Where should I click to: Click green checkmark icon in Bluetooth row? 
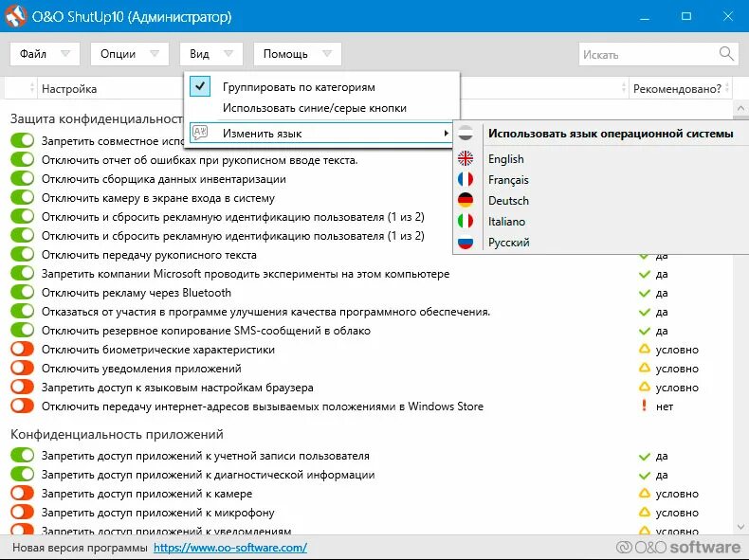point(645,293)
